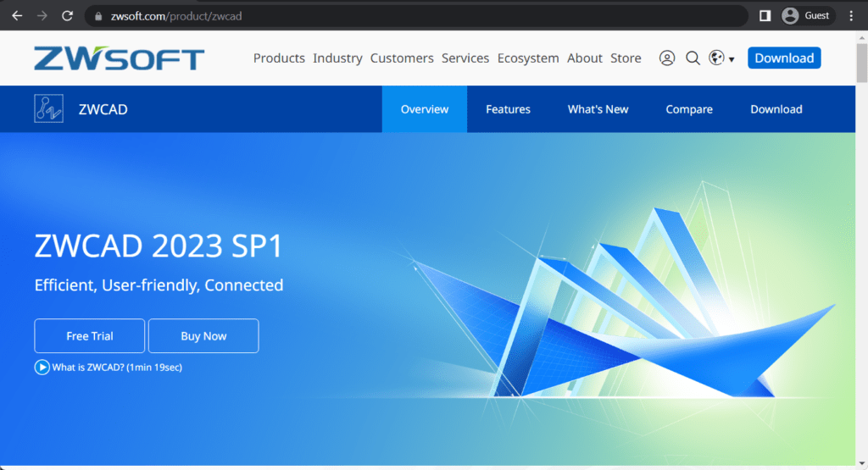Click browser back arrow
This screenshot has height=470, width=868.
pos(17,15)
